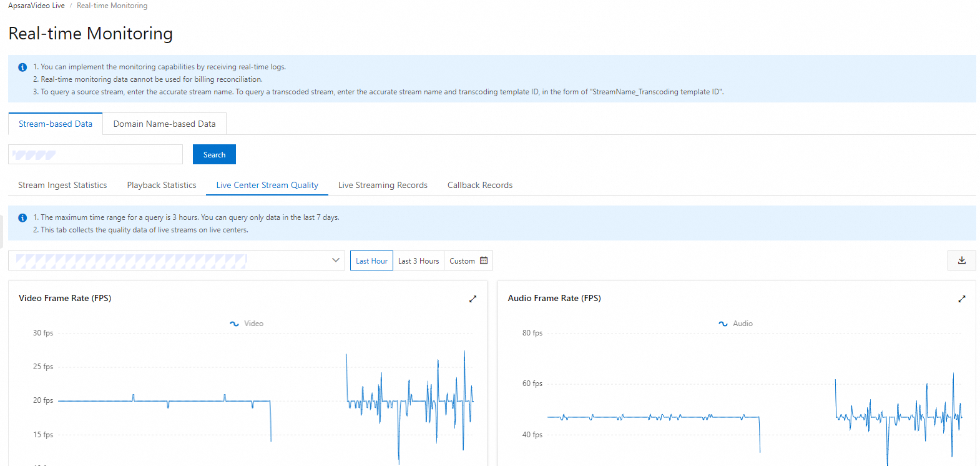The image size is (980, 466).
Task: Click the Real-time Monitoring page heading
Action: [91, 33]
